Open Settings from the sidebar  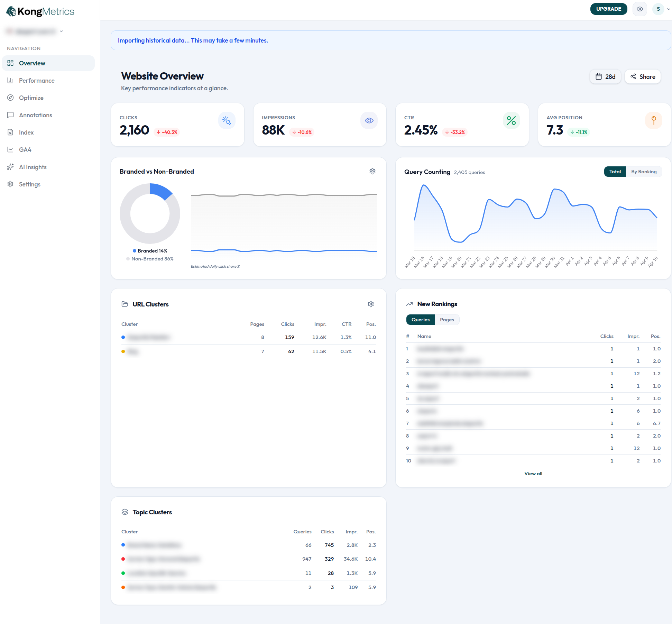tap(30, 184)
